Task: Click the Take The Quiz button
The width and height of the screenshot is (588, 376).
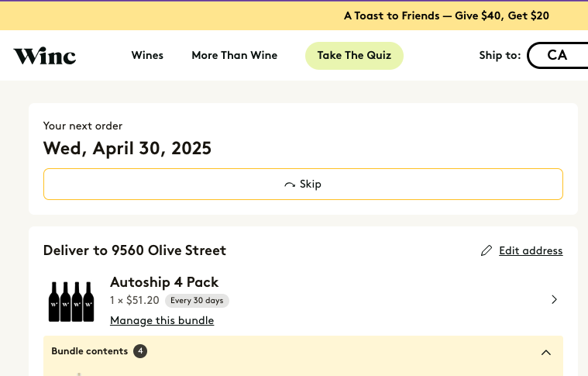Action: (354, 56)
